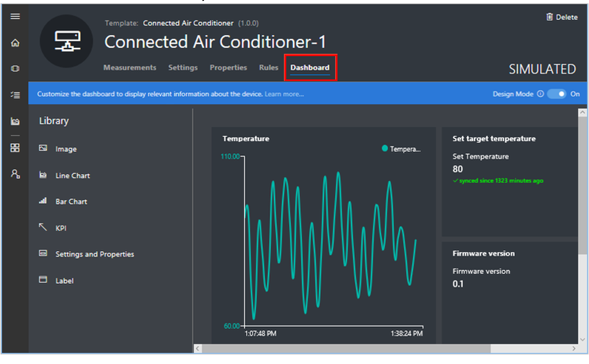Click the Connected Air Conditioner-1 device title
This screenshot has height=364, width=589.
(215, 42)
